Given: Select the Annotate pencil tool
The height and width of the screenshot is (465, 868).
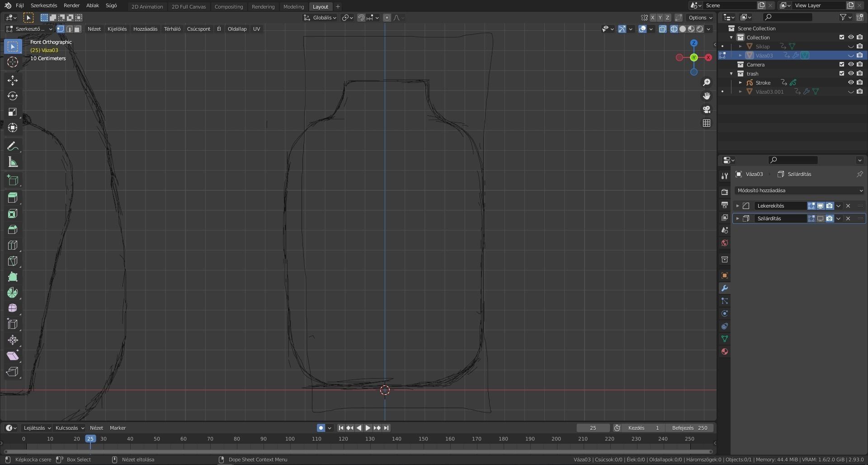Looking at the screenshot, I should (x=13, y=146).
